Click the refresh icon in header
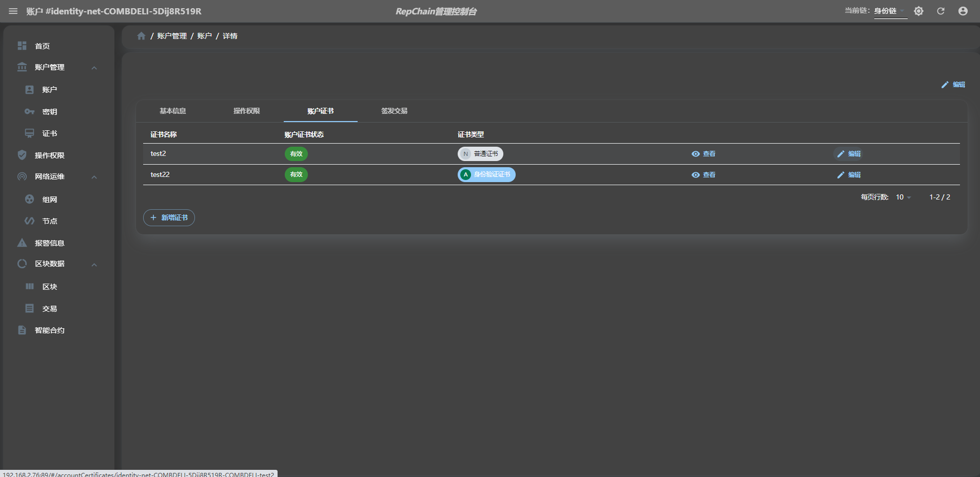Viewport: 980px width, 477px height. tap(940, 11)
